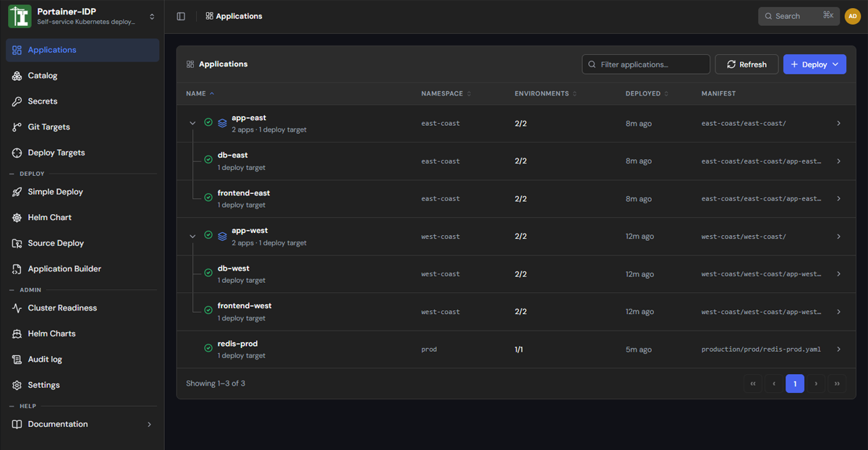Click the Audit log icon
Viewport: 868px width, 450px height.
pos(17,360)
